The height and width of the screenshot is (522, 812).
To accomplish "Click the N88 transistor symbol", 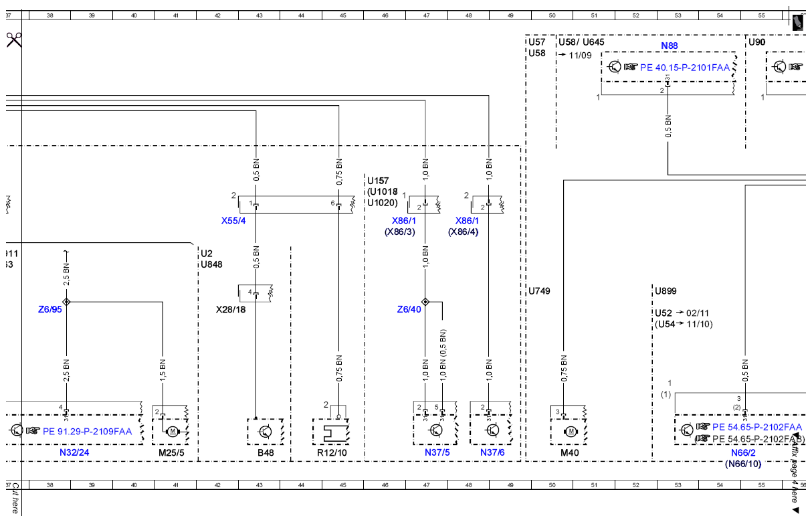I will (615, 66).
